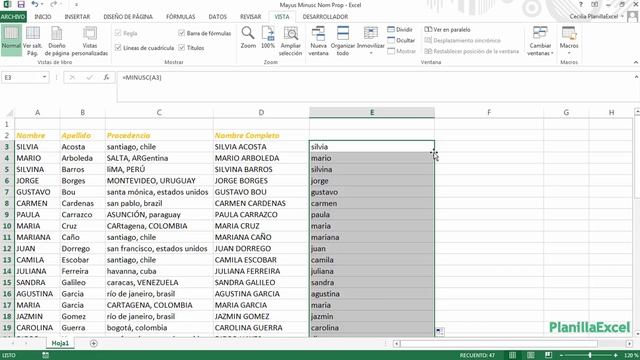Open Cambiar ventanas dropdown

540,41
